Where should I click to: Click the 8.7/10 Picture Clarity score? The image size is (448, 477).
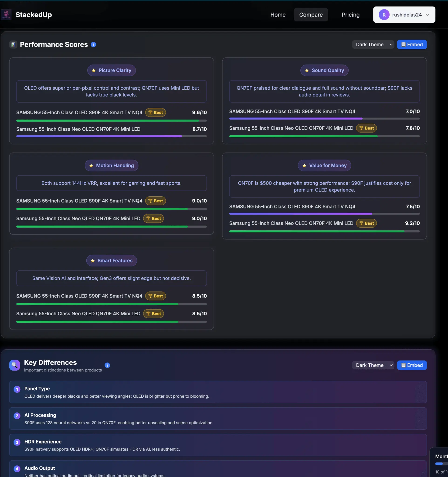tap(200, 129)
